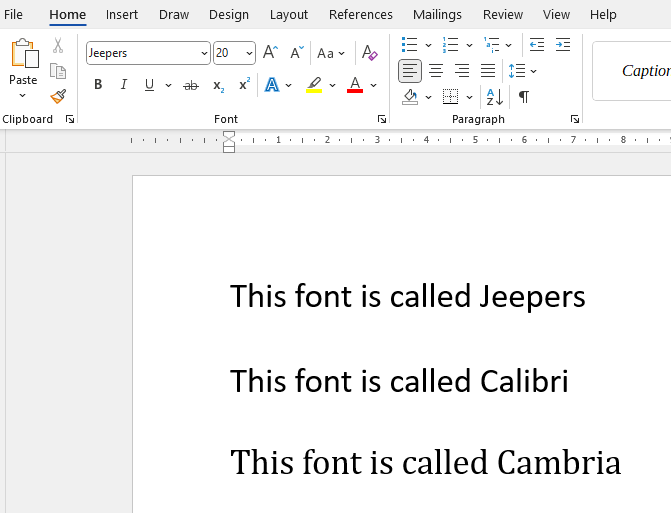Switch to the Layout tab
The image size is (671, 513).
coord(289,15)
